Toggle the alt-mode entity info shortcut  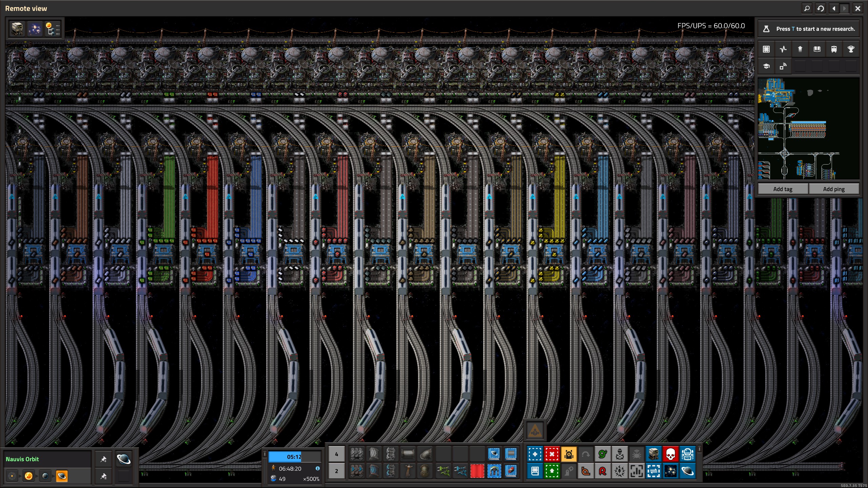636,471
